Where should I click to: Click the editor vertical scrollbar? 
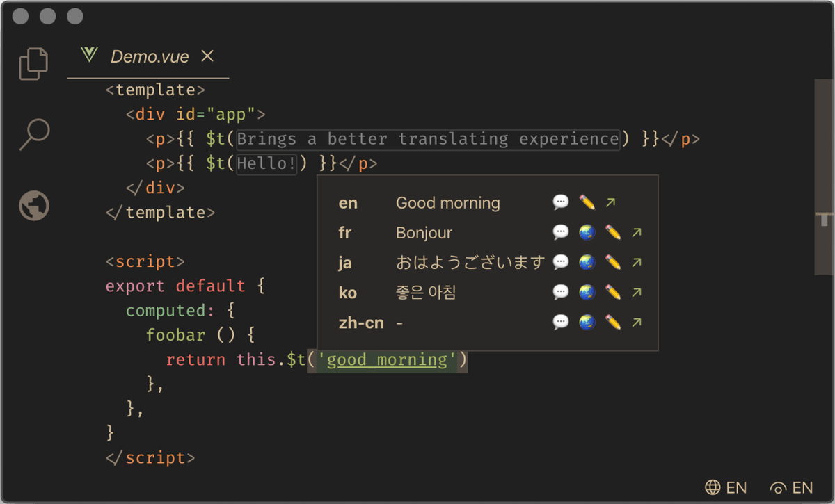[x=824, y=177]
